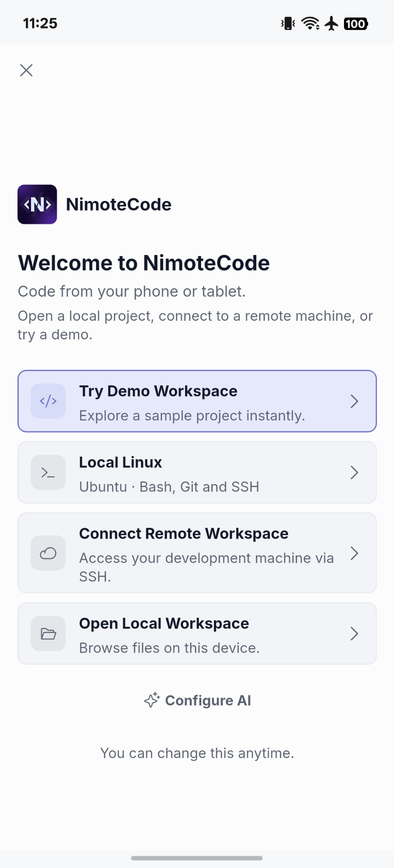Tap the NimoteCode brand name text

119,205
